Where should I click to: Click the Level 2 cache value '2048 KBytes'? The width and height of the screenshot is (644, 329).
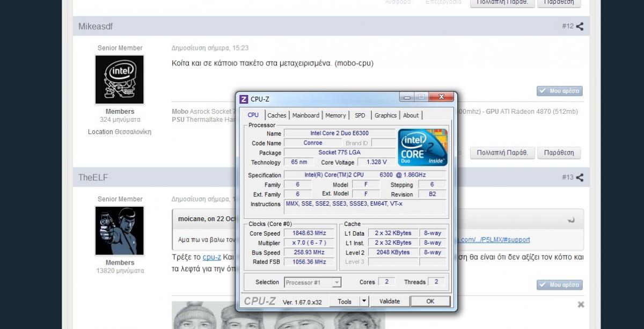coord(393,252)
